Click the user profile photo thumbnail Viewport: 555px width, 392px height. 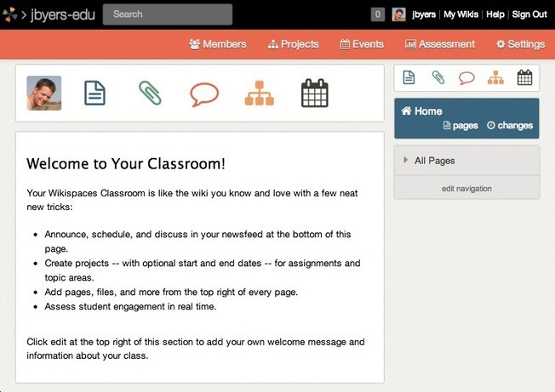click(x=44, y=93)
